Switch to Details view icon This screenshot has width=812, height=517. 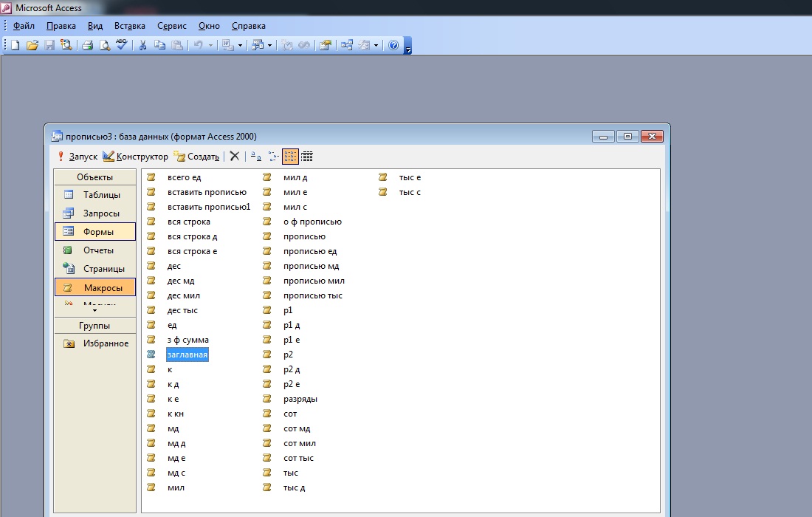(x=307, y=157)
